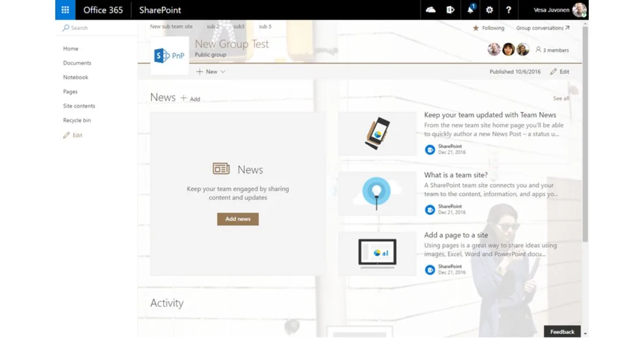Click the Published 10/6/2016 text
Screen dimensions: 644x338
(515, 71)
